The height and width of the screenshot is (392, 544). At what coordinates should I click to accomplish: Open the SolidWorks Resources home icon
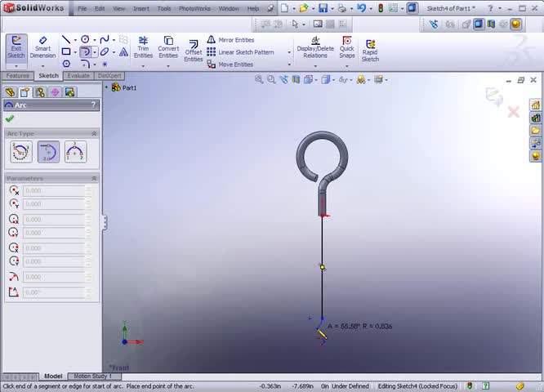536,105
